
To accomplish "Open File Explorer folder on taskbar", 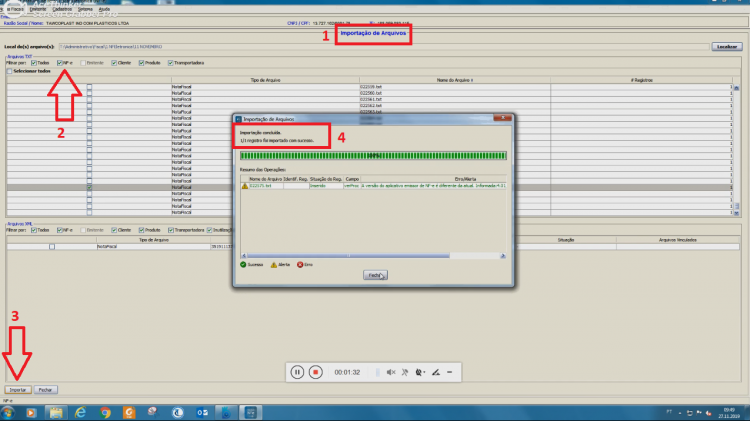I will coord(56,412).
